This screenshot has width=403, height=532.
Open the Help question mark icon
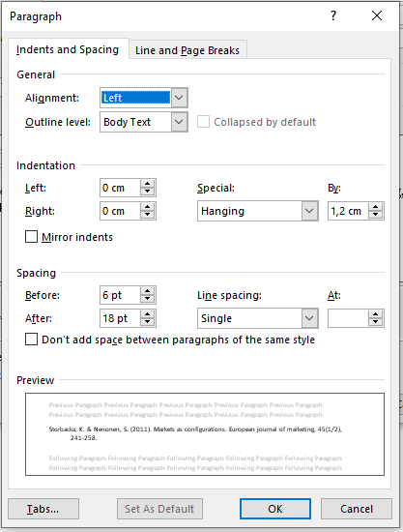tap(333, 15)
